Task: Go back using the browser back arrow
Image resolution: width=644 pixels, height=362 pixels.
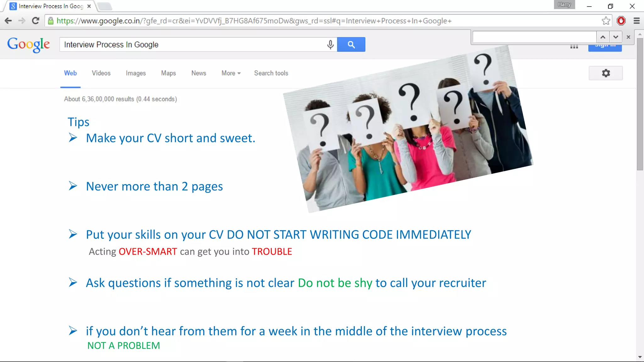Action: [8, 21]
